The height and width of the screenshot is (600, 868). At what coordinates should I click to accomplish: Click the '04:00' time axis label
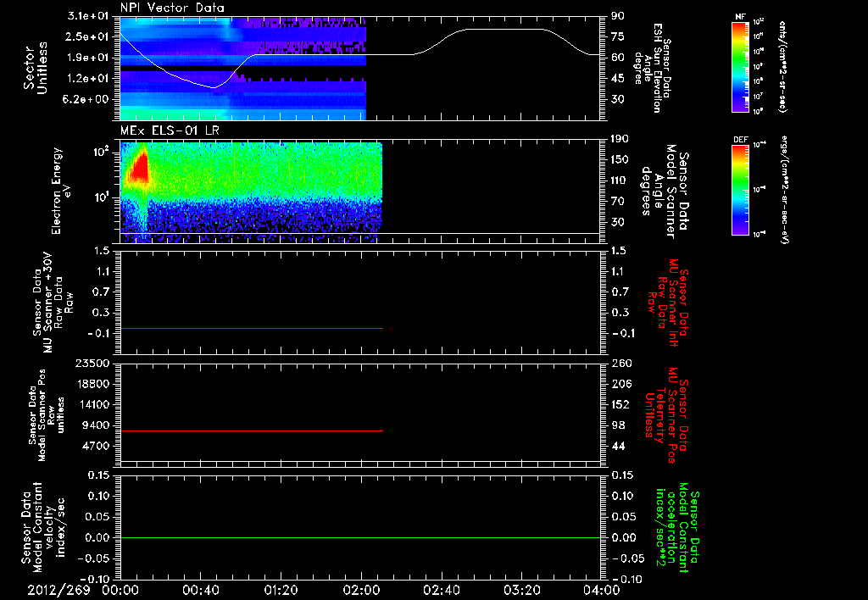[601, 590]
